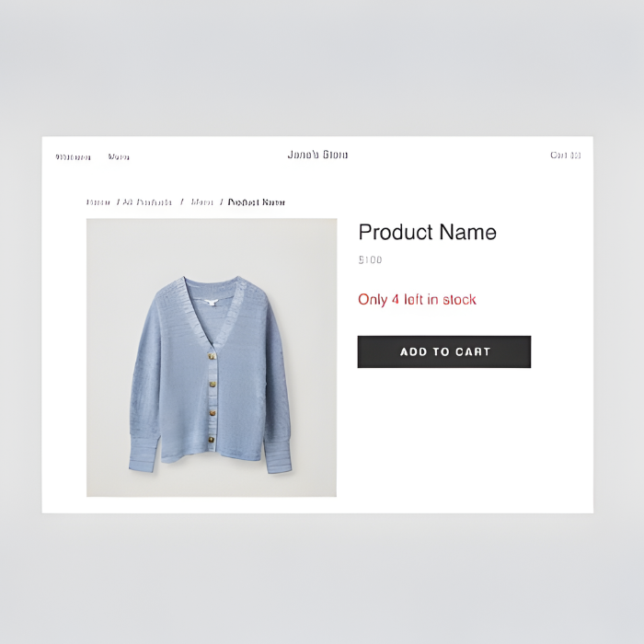
Task: Click the ADD TO CART button
Action: pyautogui.click(x=444, y=351)
